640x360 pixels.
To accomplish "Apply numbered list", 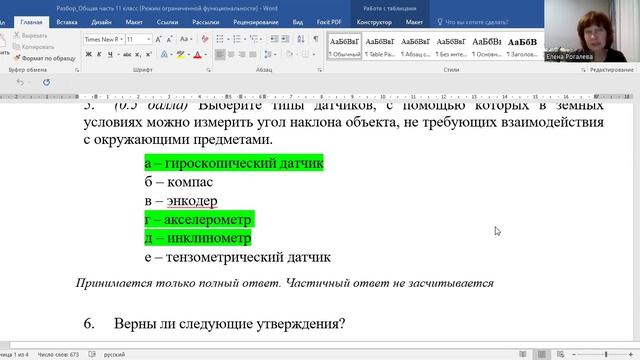I will pyautogui.click(x=237, y=39).
